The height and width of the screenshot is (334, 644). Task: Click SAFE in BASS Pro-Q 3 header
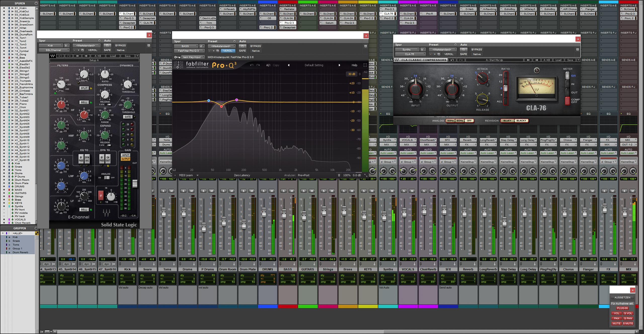point(242,51)
